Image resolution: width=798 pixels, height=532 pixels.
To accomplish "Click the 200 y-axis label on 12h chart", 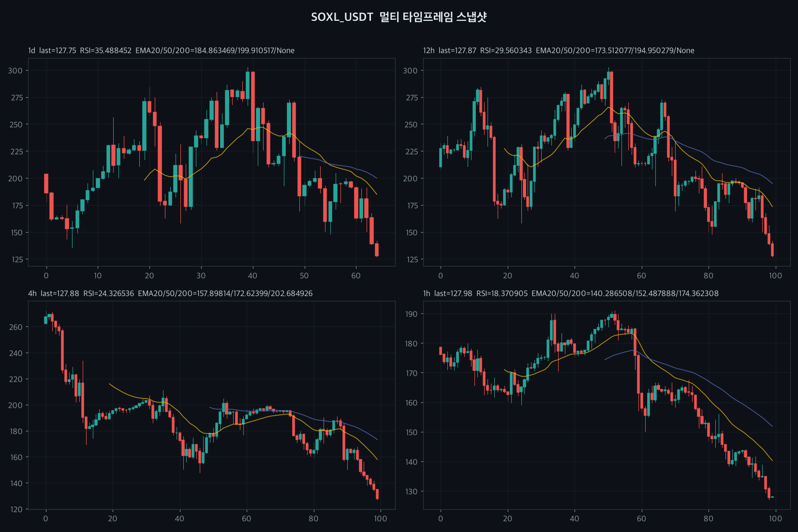I will click(x=410, y=178).
